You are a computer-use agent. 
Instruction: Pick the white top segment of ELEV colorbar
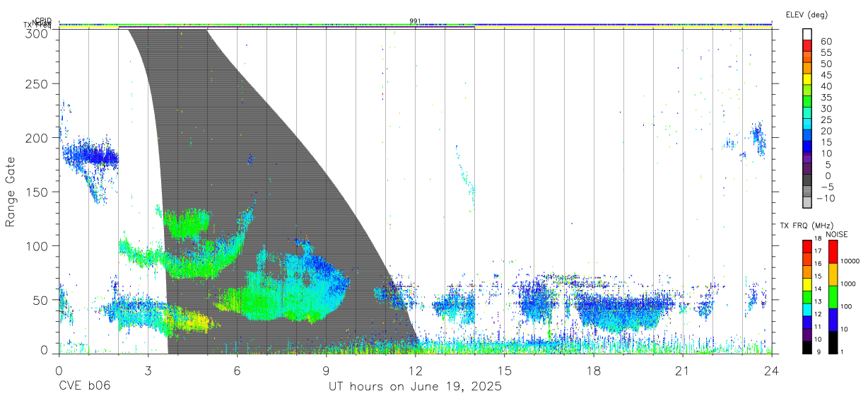[x=809, y=35]
